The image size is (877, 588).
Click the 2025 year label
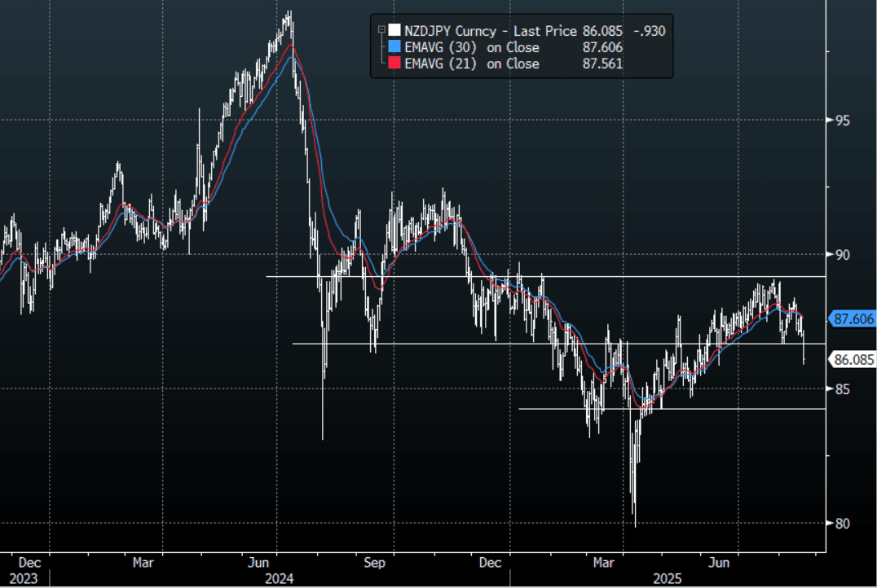tap(668, 578)
